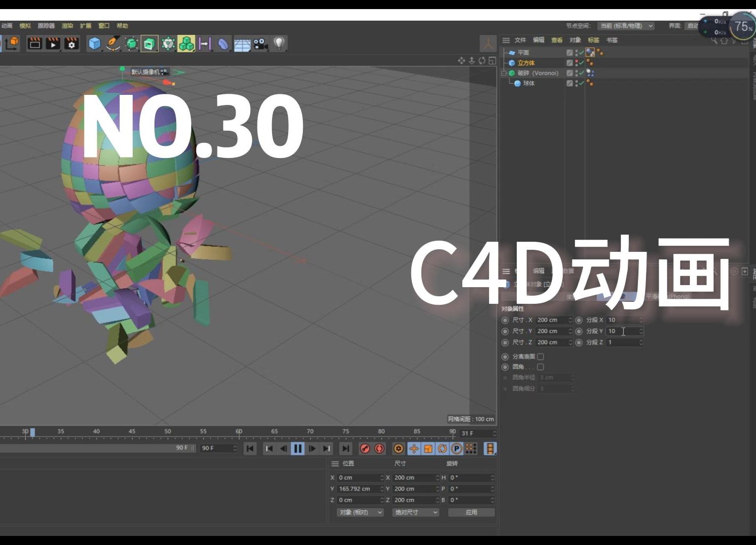
Task: Add a floor grid environment object
Action: click(242, 44)
